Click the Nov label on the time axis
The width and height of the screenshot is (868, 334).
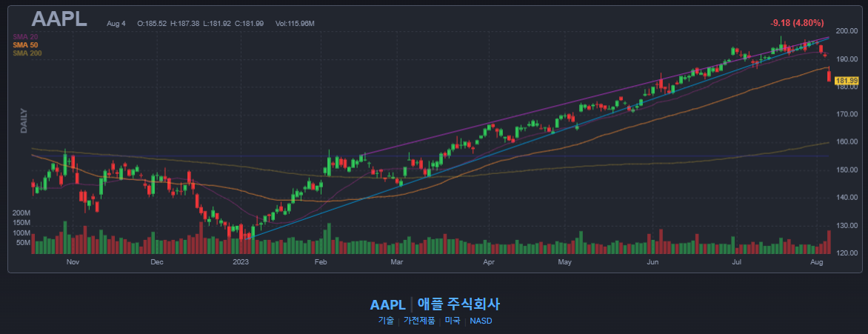pos(72,262)
